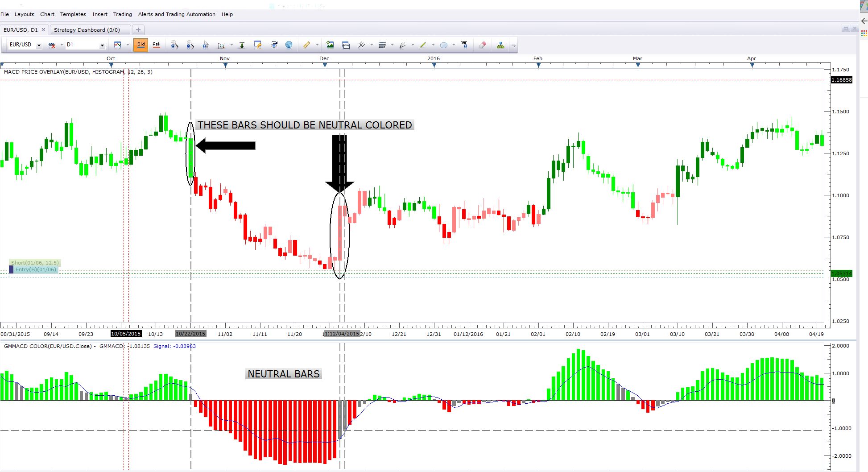Add a new tab with plus button
This screenshot has height=472, width=868.
[138, 30]
